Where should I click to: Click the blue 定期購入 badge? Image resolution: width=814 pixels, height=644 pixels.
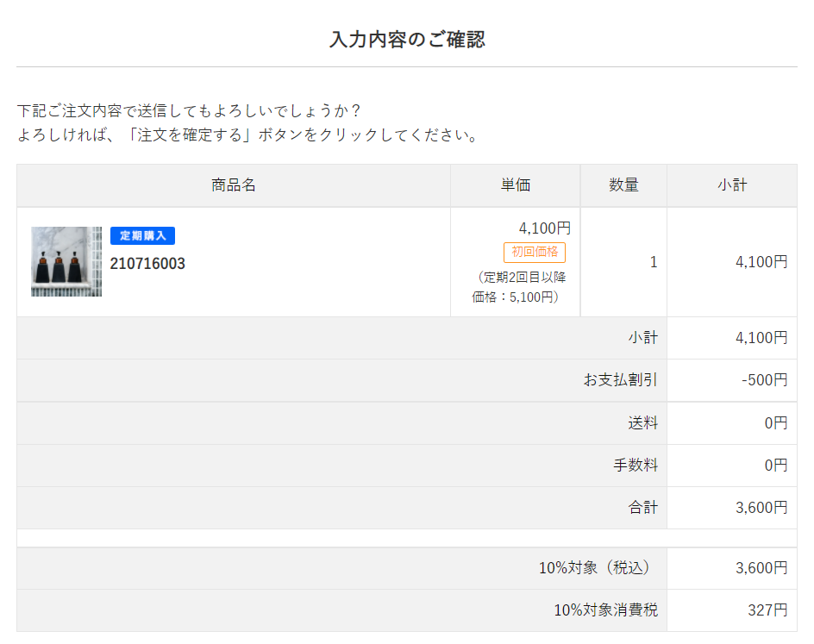tap(142, 235)
